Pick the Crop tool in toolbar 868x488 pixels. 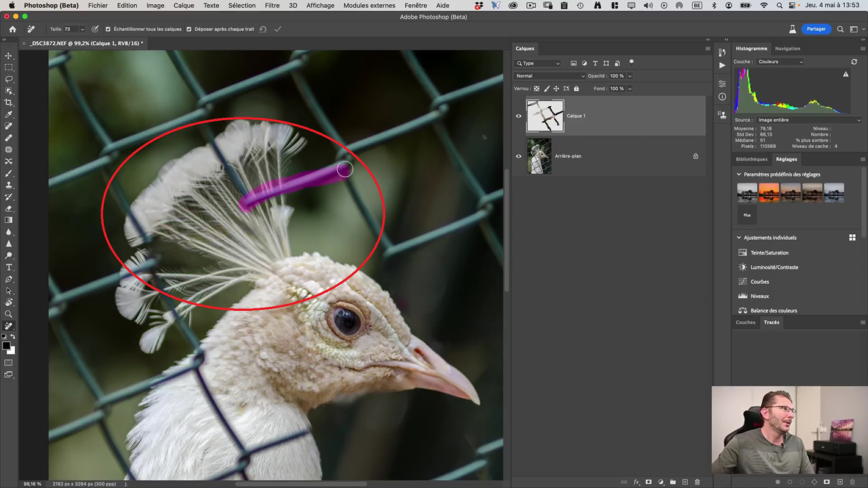click(x=9, y=102)
